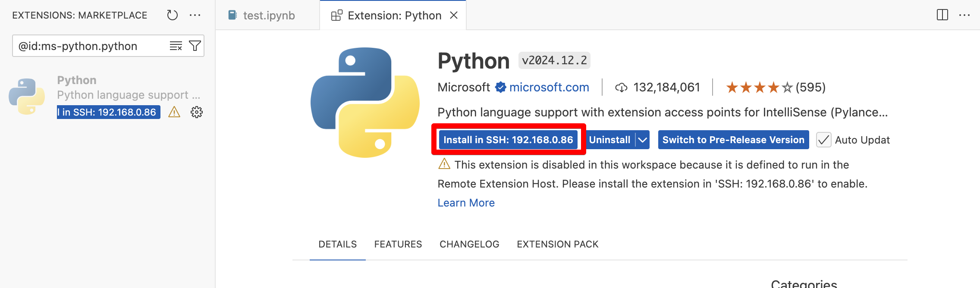Image resolution: width=980 pixels, height=288 pixels.
Task: Expand the Uninstall dropdown arrow
Action: point(643,140)
